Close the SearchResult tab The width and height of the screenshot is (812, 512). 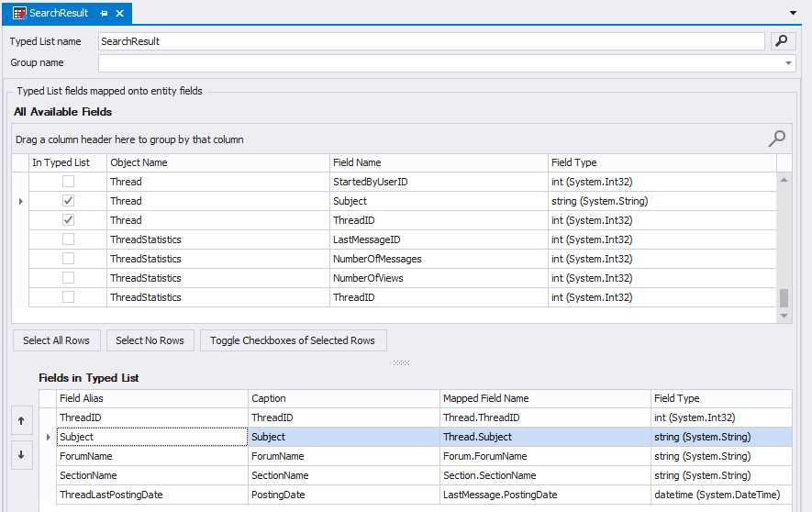click(x=119, y=14)
